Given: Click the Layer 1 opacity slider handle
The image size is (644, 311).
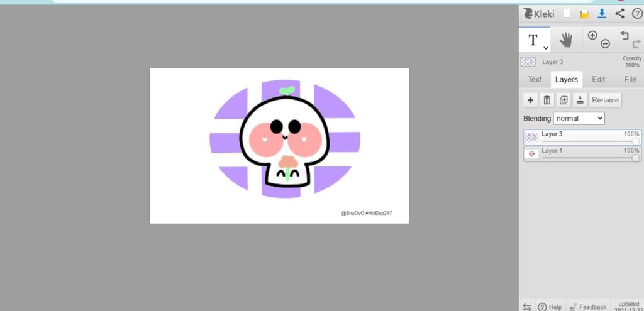Looking at the screenshot, I should pos(635,158).
